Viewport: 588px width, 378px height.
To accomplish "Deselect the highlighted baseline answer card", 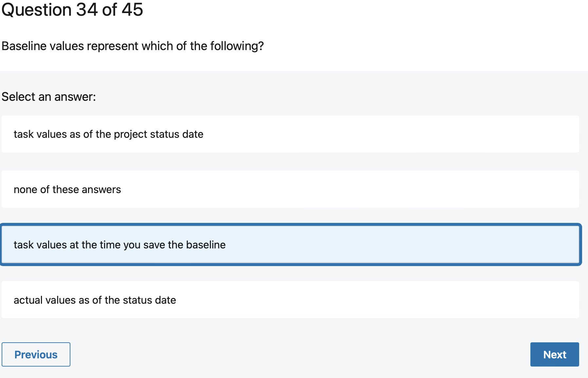I will 290,244.
